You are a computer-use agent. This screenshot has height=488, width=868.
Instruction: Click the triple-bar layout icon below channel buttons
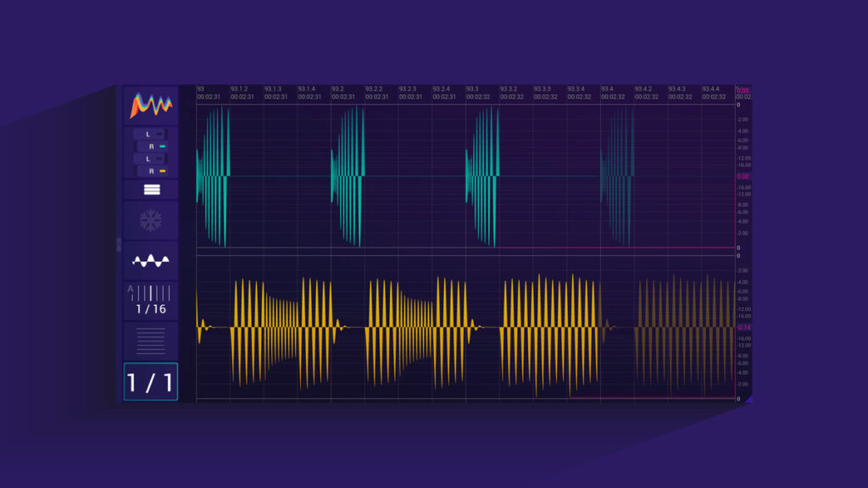[150, 189]
